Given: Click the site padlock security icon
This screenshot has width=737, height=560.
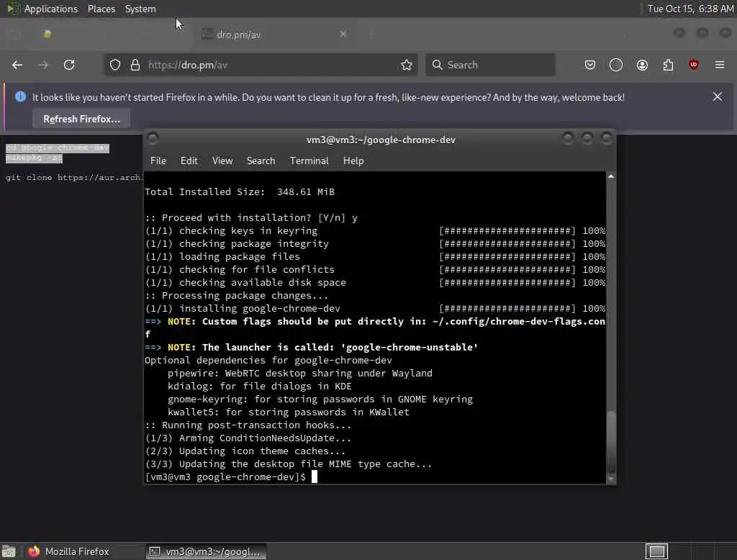Looking at the screenshot, I should pyautogui.click(x=135, y=65).
